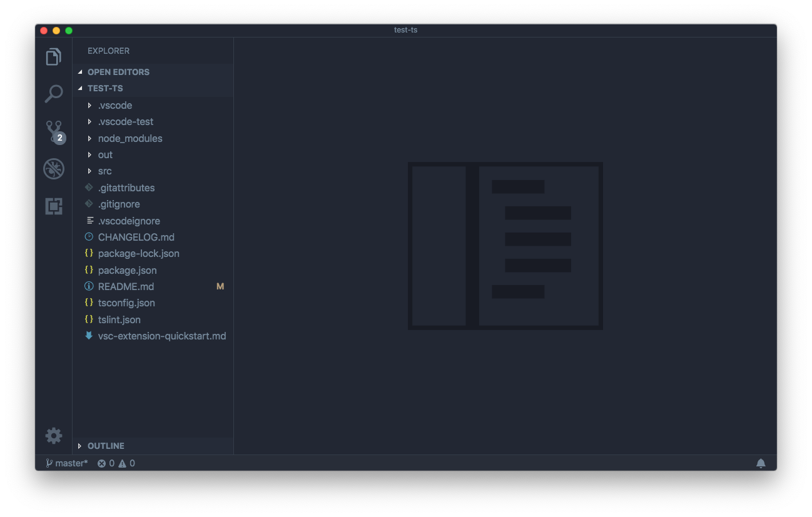The height and width of the screenshot is (517, 812).
Task: Open the modified README.md file
Action: point(153,286)
